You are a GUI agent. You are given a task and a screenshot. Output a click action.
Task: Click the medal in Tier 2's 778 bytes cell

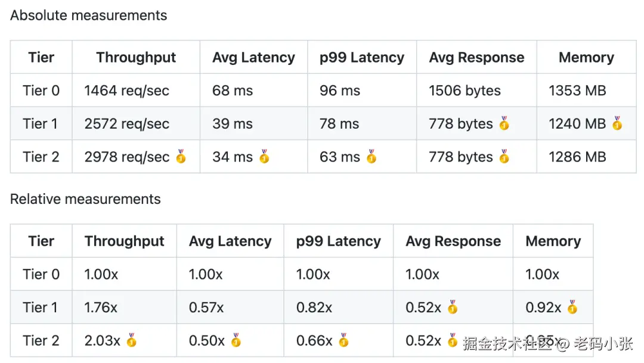tap(504, 157)
